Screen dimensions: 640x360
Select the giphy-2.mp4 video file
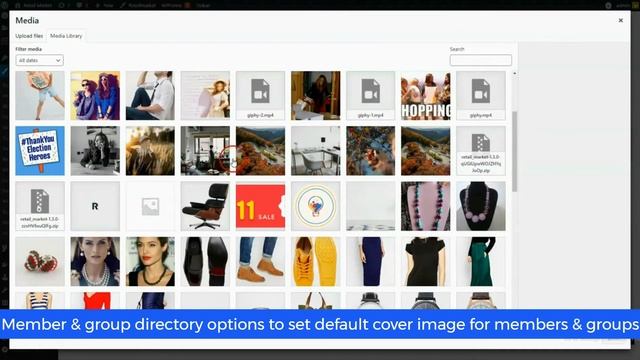coord(260,96)
